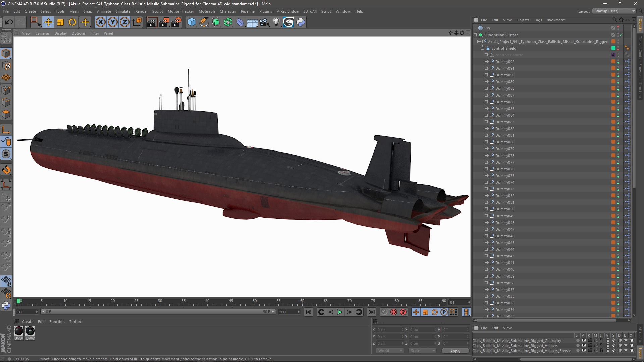Enable Texture mode in left toolbar
The height and width of the screenshot is (362, 644).
[x=6, y=66]
